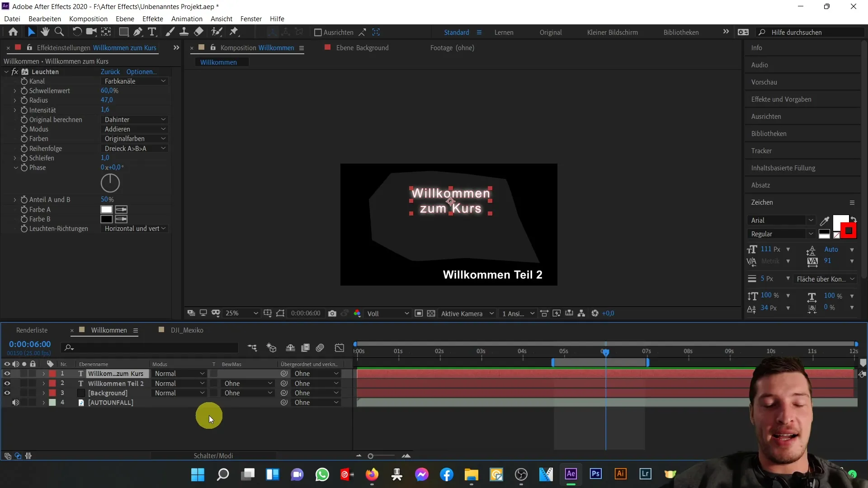This screenshot has height=488, width=868.
Task: Select the DJI_Mexiko tab in timeline
Action: click(x=187, y=329)
